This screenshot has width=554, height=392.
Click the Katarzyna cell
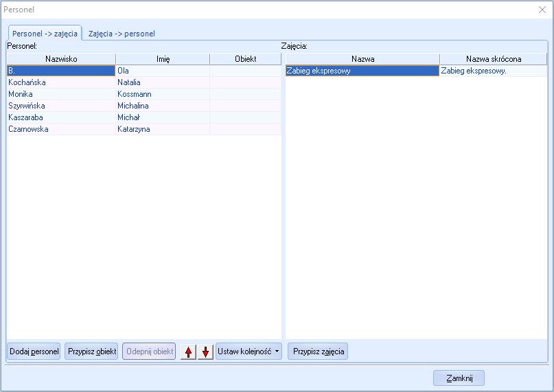click(163, 129)
